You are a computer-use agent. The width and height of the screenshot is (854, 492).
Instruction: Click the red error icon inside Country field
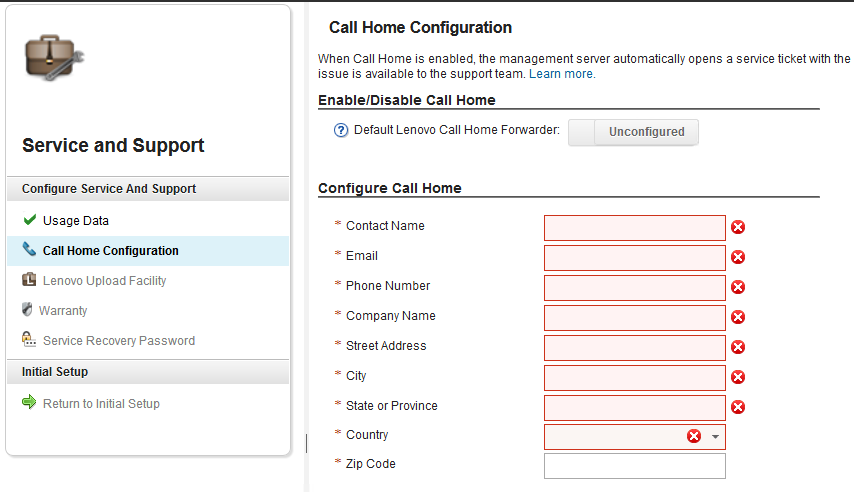(694, 436)
